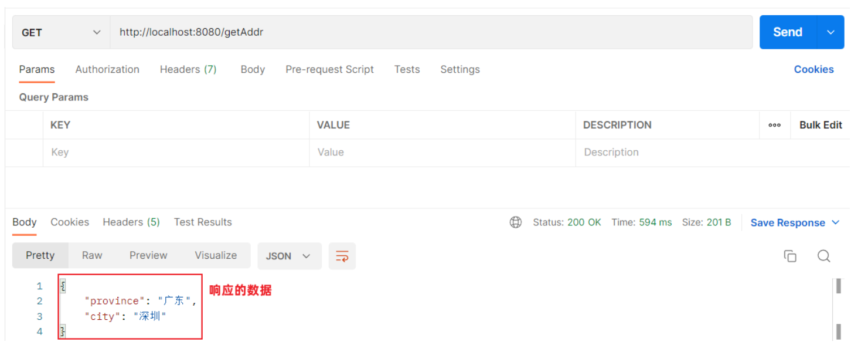
Task: Switch to the Authorization tab
Action: (x=107, y=69)
